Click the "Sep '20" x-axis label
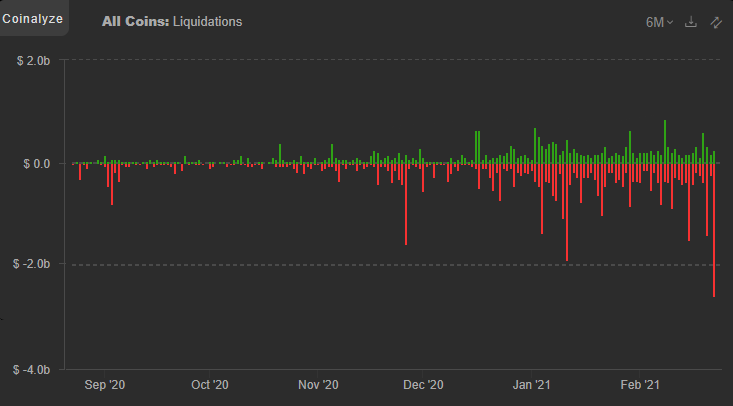The height and width of the screenshot is (406, 733). point(105,385)
